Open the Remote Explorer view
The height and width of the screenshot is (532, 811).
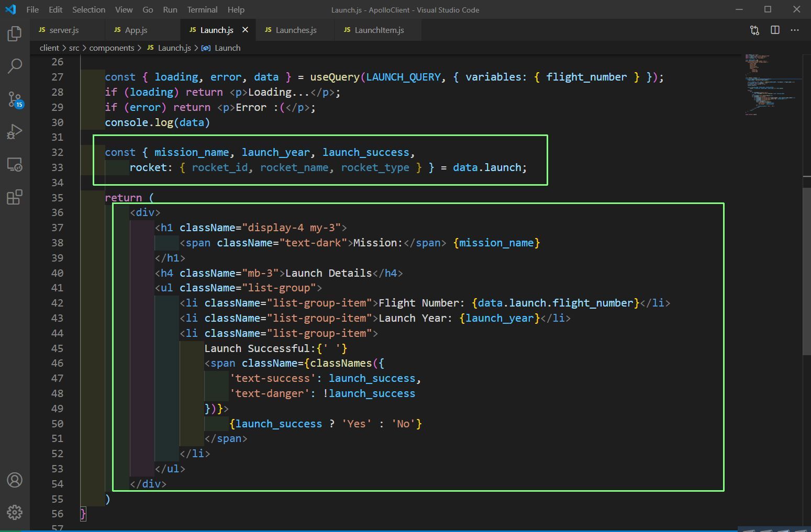coord(15,165)
